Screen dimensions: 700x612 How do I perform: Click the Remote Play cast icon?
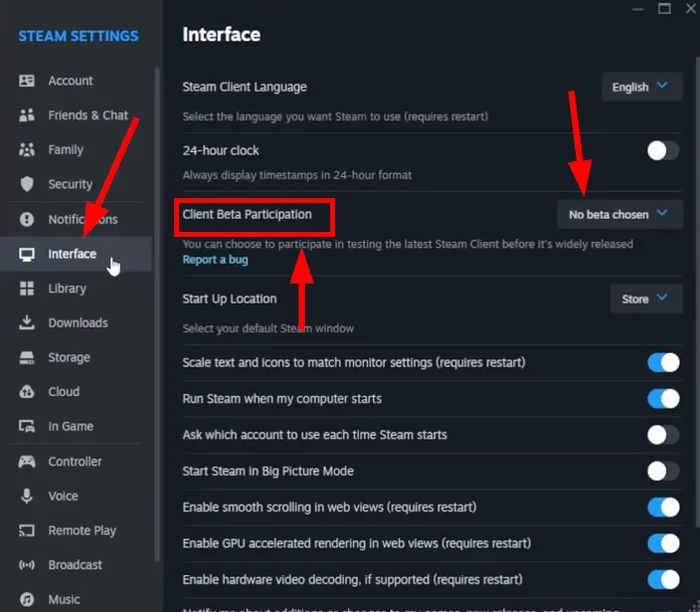(27, 530)
